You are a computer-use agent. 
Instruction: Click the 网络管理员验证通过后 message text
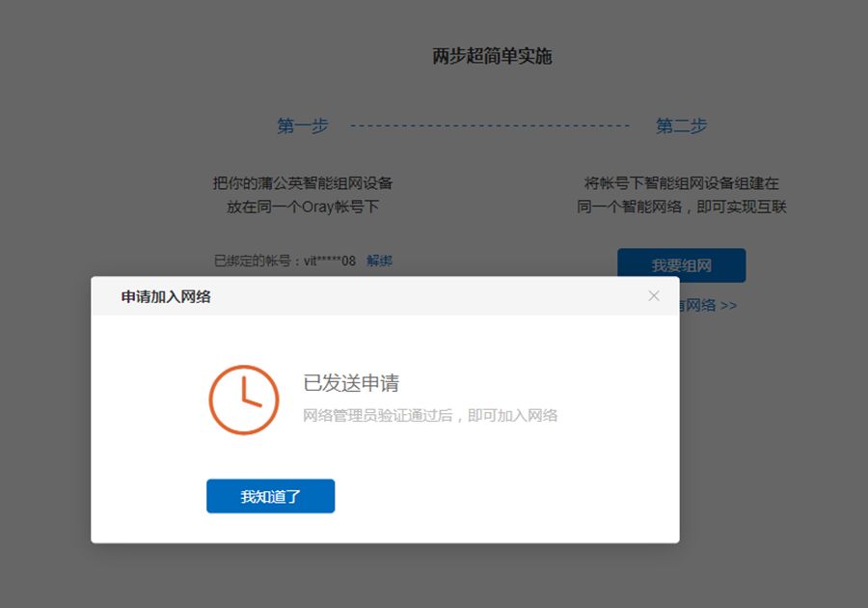(378, 415)
